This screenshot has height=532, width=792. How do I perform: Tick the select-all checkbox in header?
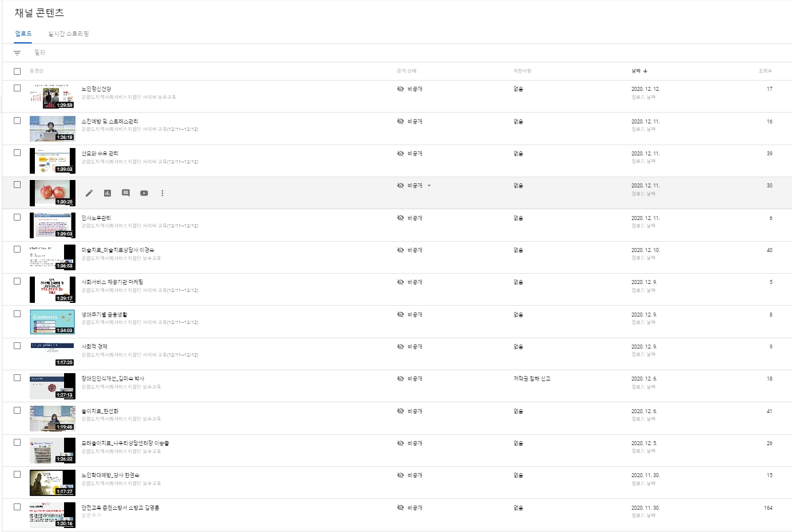pos(17,71)
